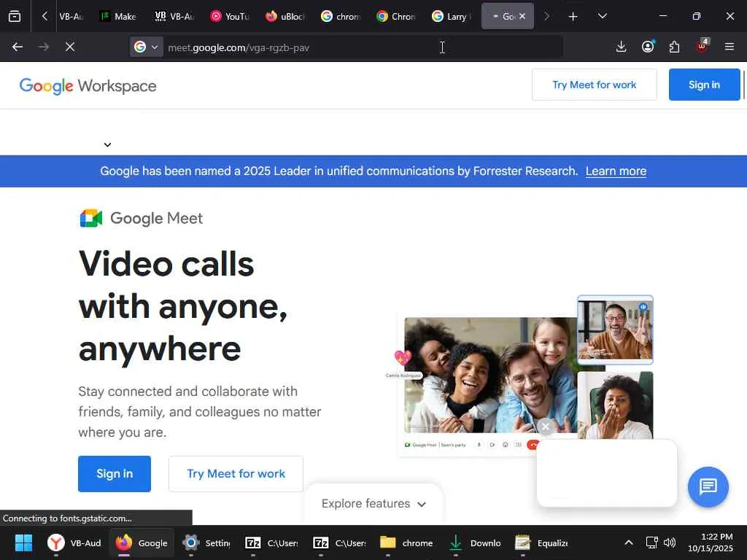Expand the list all tabs dropdown
Screen dimensions: 747x560
pos(602,16)
